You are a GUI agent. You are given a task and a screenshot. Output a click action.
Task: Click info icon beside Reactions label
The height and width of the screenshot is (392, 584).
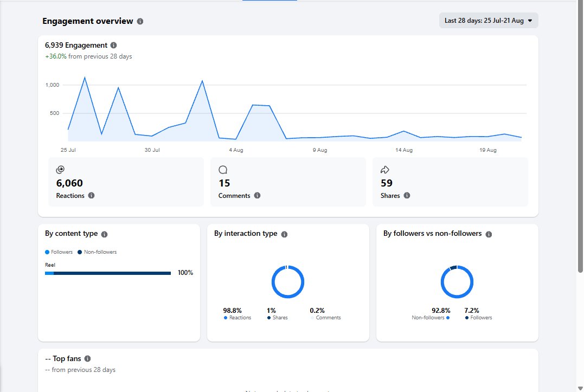tap(91, 195)
